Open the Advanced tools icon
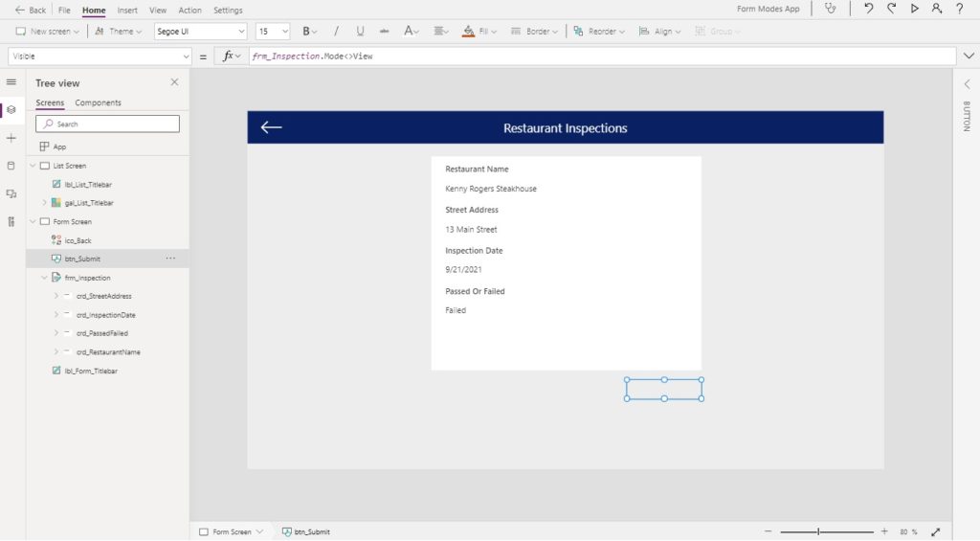Viewport: 980px width, 541px height. 11,221
